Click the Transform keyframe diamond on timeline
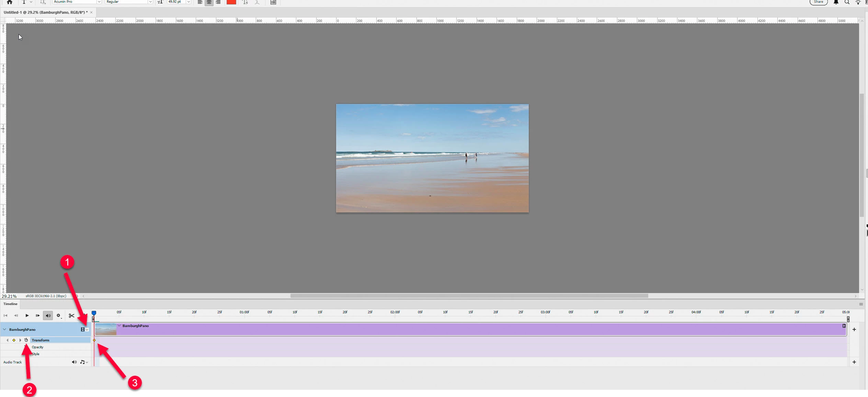 94,340
